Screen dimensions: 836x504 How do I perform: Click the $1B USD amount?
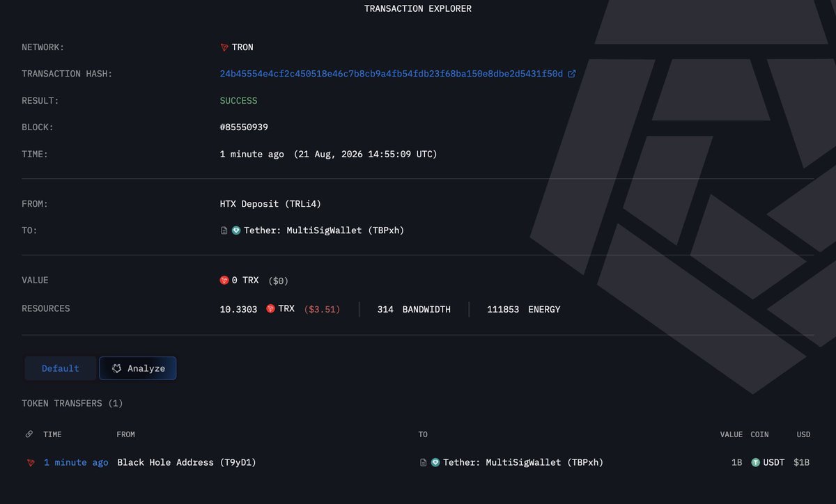coord(802,462)
